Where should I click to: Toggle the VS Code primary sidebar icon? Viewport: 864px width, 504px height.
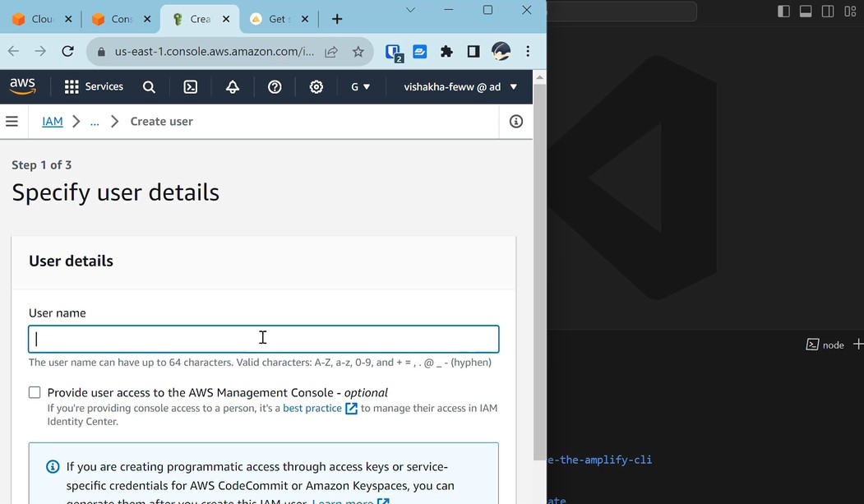[x=783, y=12]
